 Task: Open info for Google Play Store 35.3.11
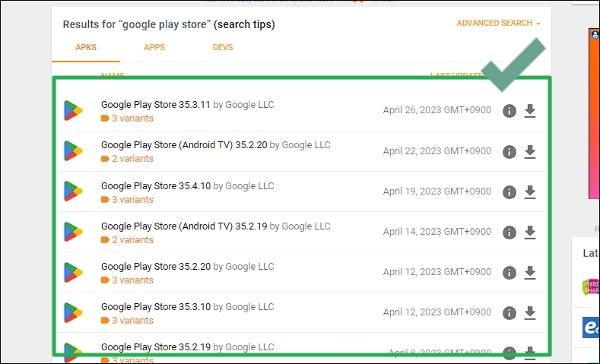tap(509, 111)
